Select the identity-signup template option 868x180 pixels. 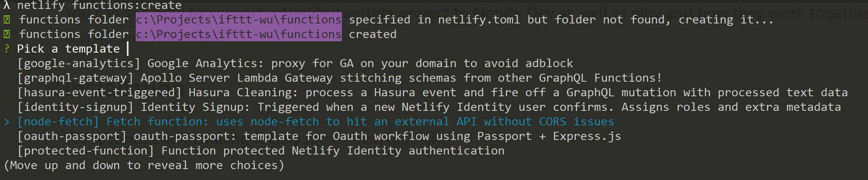point(429,107)
